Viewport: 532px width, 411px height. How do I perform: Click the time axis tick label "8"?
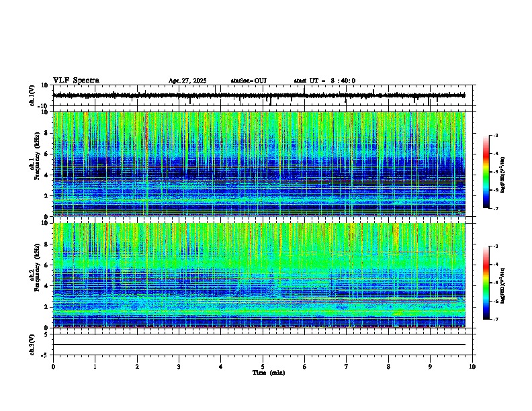pyautogui.click(x=388, y=367)
